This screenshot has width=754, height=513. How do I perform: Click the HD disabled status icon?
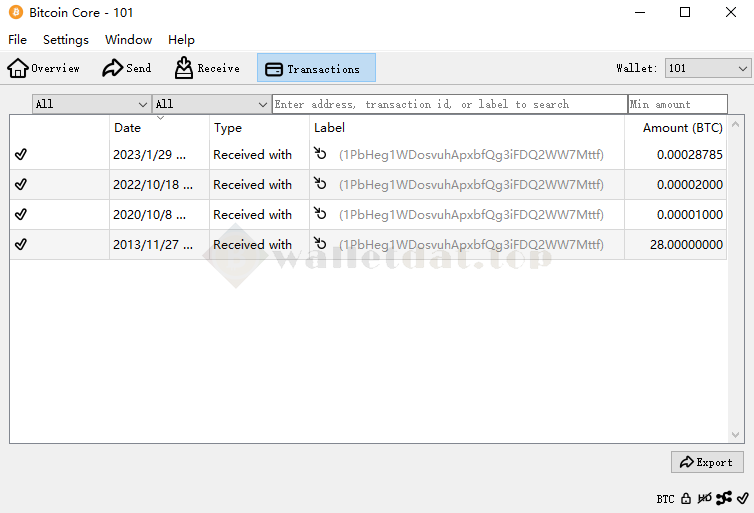tap(705, 498)
